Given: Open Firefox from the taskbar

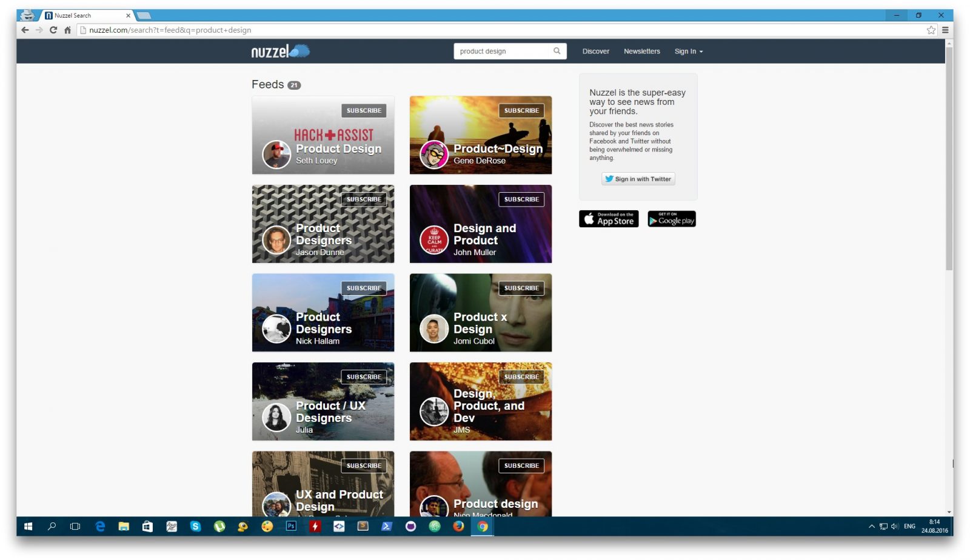Looking at the screenshot, I should [x=458, y=526].
